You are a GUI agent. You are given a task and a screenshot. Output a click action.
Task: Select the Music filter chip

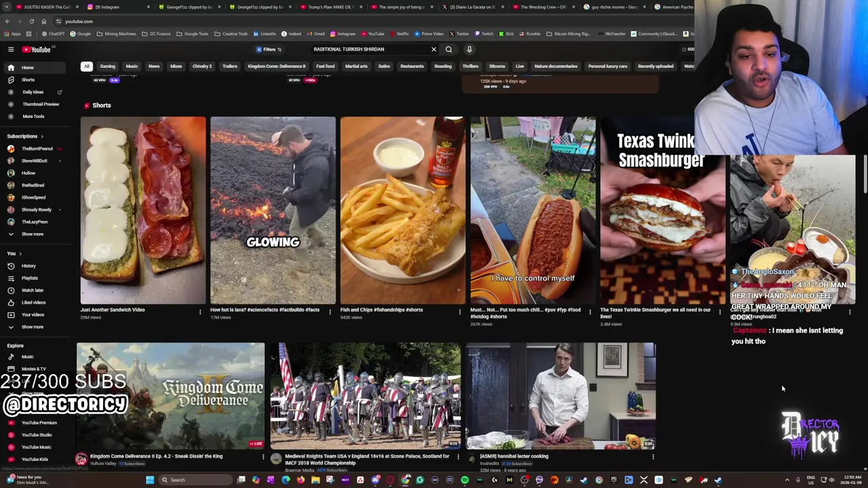(x=132, y=66)
